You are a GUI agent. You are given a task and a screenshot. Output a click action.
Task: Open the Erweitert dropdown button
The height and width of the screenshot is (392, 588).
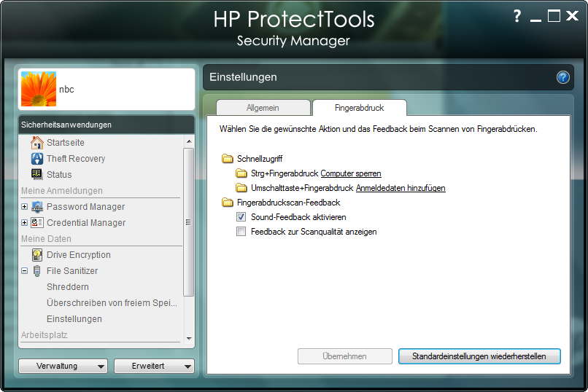pos(154,366)
